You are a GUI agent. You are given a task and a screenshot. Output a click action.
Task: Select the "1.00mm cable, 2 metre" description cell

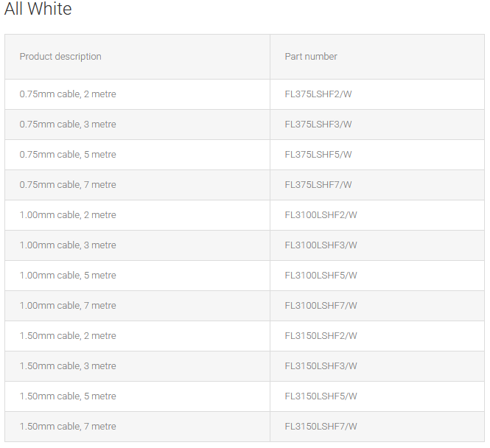[68, 215]
